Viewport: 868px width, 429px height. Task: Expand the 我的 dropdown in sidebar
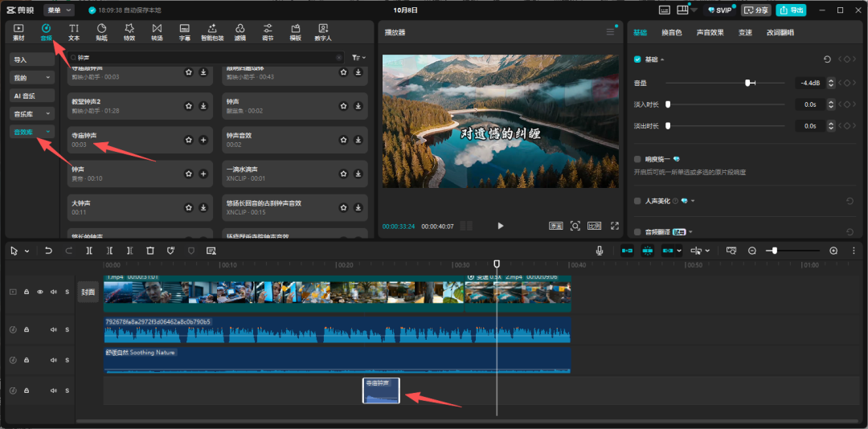coord(32,78)
